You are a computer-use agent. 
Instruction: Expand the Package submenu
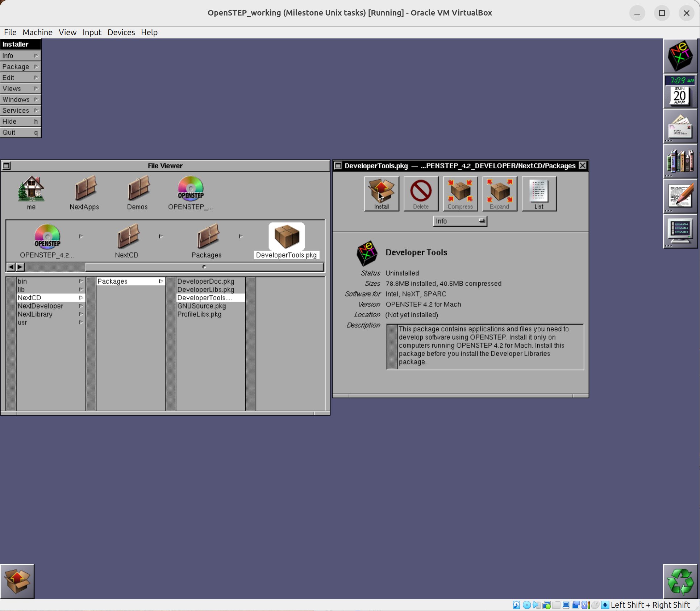click(x=20, y=67)
